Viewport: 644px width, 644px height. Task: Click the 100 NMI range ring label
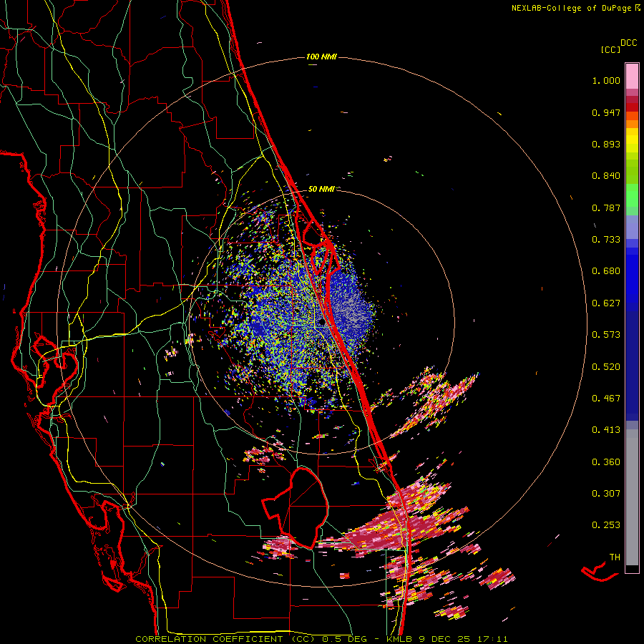click(321, 57)
